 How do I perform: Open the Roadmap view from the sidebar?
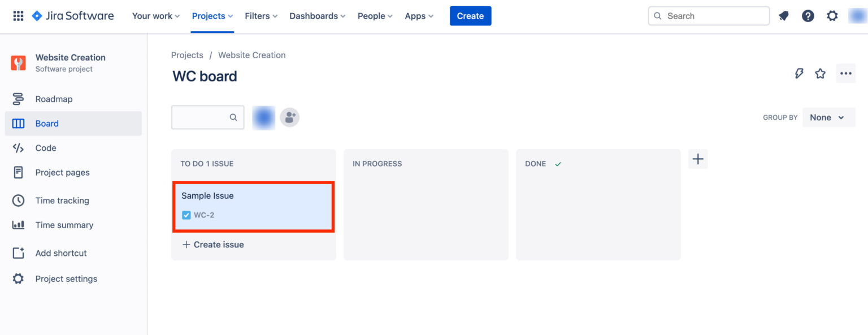[x=54, y=99]
